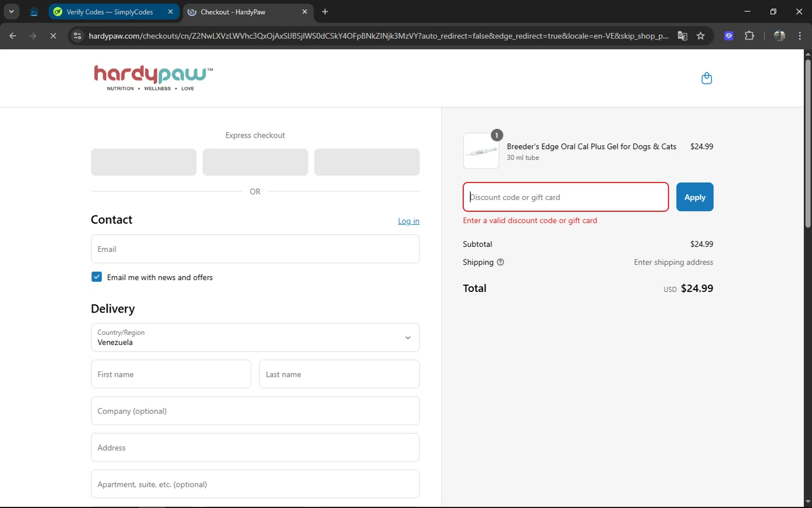This screenshot has width=812, height=508.
Task: Go back to previous page
Action: (x=12, y=36)
